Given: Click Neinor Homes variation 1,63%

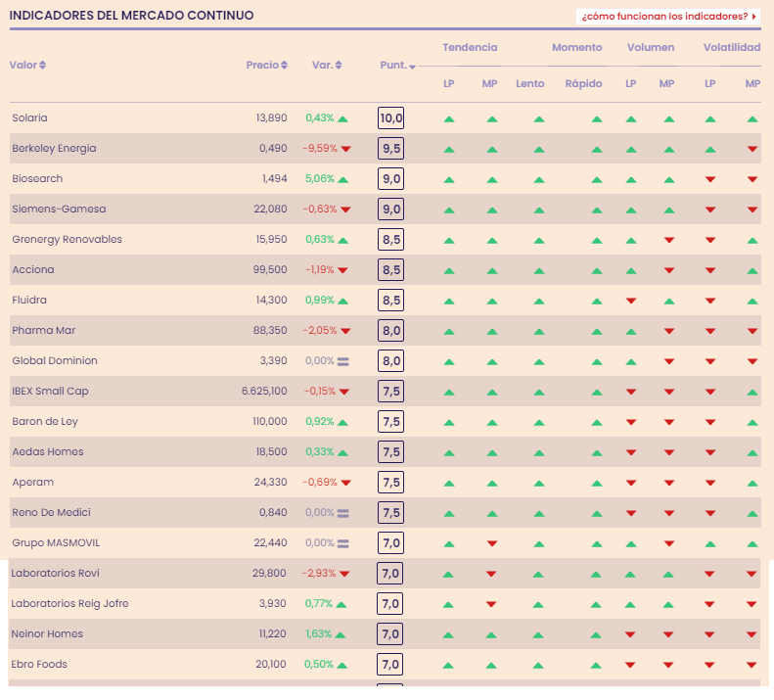Looking at the screenshot, I should pos(318,633).
